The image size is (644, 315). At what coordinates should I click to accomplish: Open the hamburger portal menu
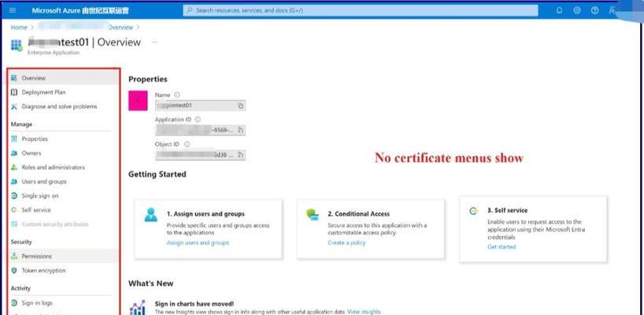coord(13,10)
